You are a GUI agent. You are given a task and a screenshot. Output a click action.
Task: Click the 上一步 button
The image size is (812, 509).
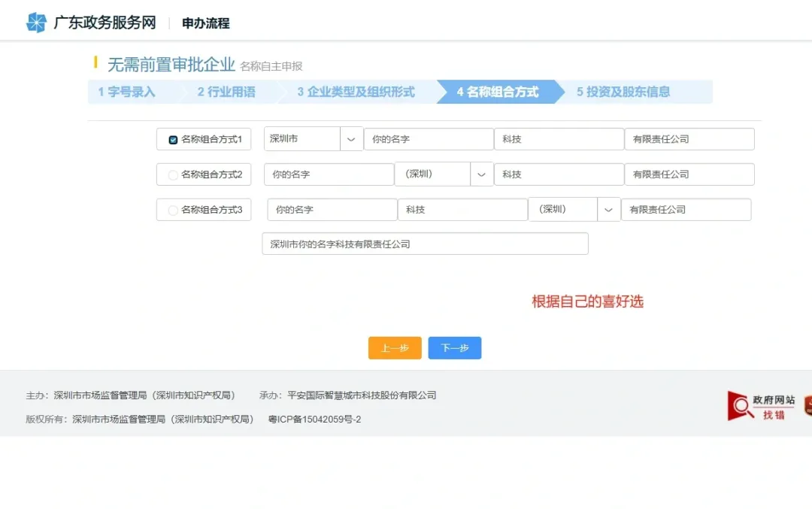pyautogui.click(x=394, y=347)
